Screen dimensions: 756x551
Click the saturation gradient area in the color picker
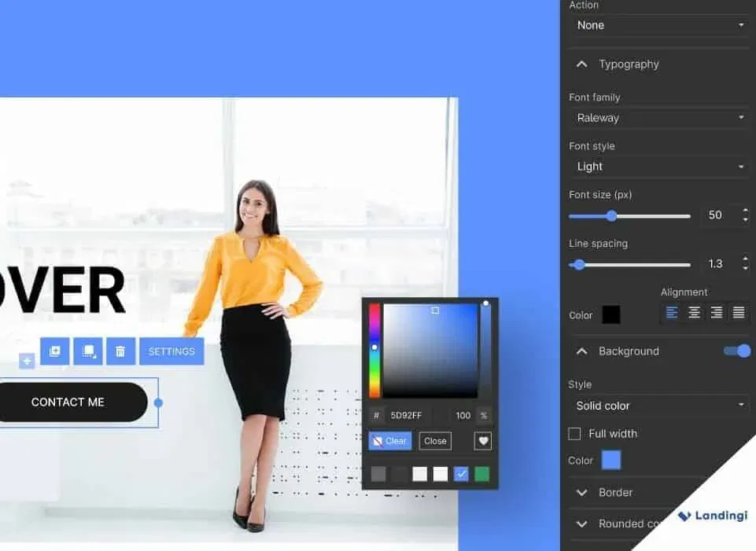pos(430,351)
